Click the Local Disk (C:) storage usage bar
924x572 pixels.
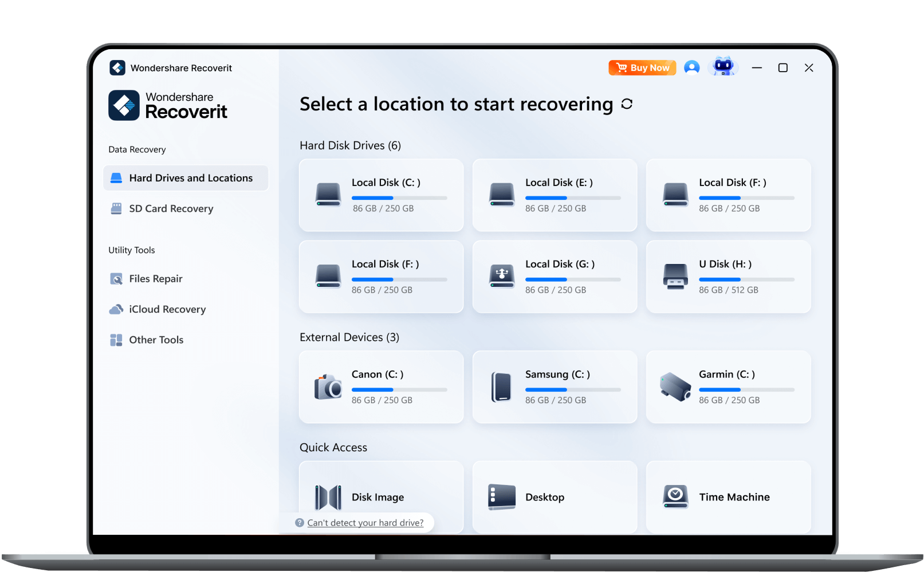[x=399, y=198]
